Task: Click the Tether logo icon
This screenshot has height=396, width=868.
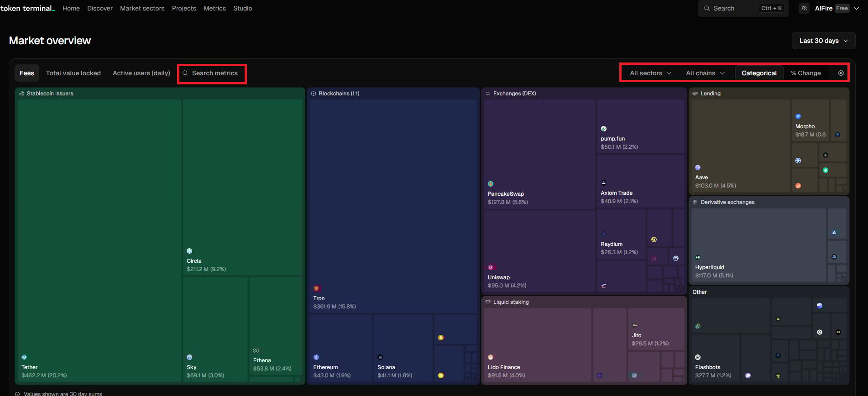Action: [x=24, y=357]
